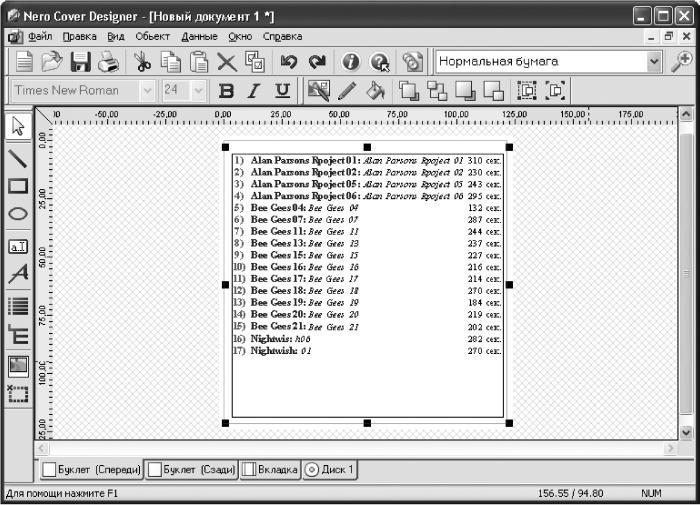Switch to the Диск 1 tab
700x505 pixels.
[330, 470]
